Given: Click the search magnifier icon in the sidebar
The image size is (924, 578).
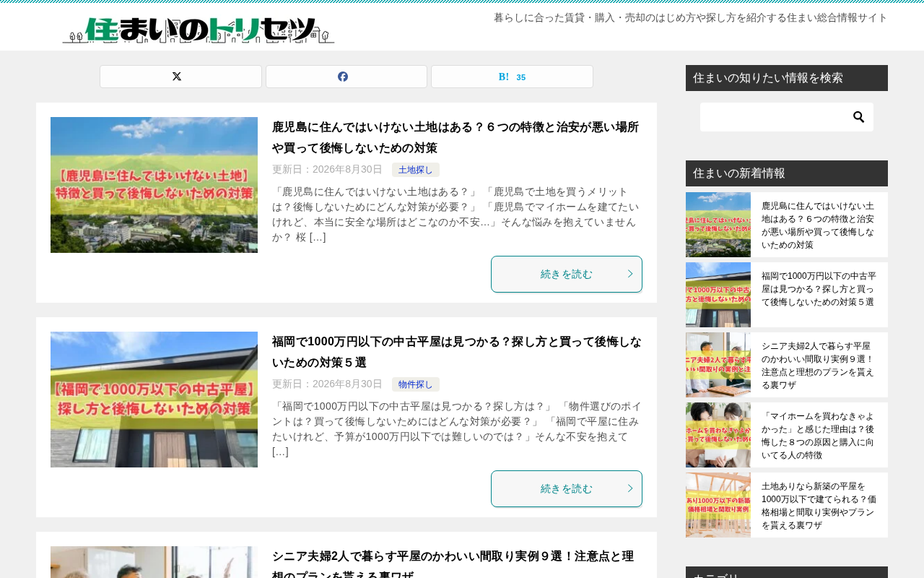Looking at the screenshot, I should point(858,117).
